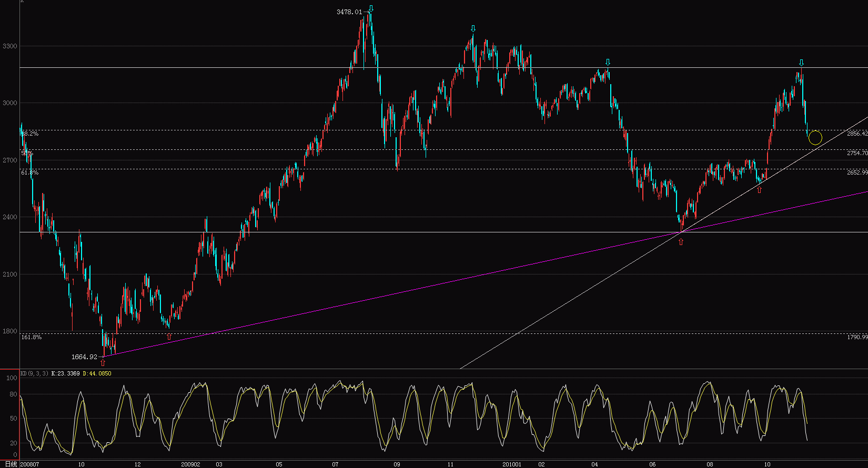Select the 2856.42 price value
This screenshot has width=868, height=468.
pos(857,134)
